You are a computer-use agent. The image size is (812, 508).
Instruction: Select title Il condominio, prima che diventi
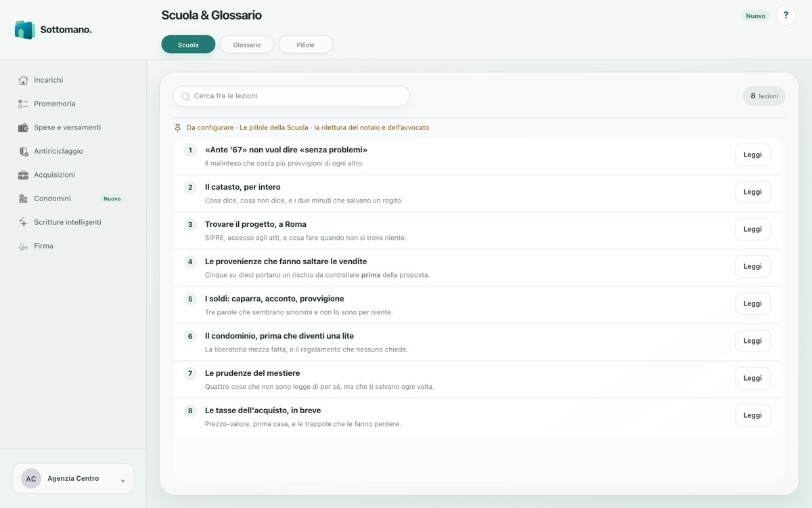[x=279, y=336]
